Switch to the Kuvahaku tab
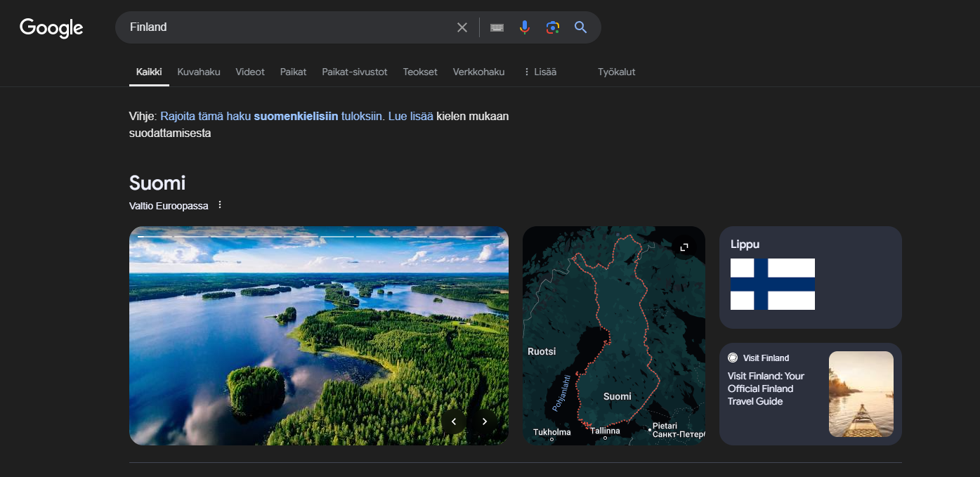This screenshot has height=477, width=980. pos(199,72)
